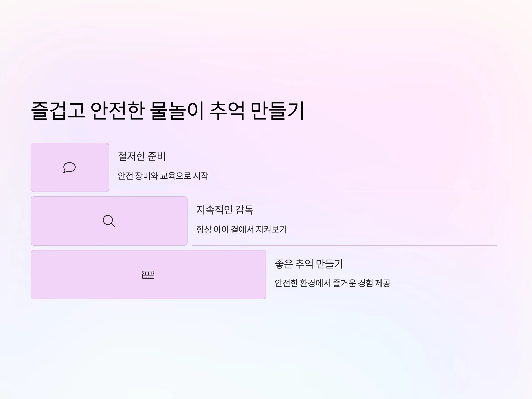Click the memory chip icon in widest block
Viewport: 532px width, 399px height.
pyautogui.click(x=148, y=275)
